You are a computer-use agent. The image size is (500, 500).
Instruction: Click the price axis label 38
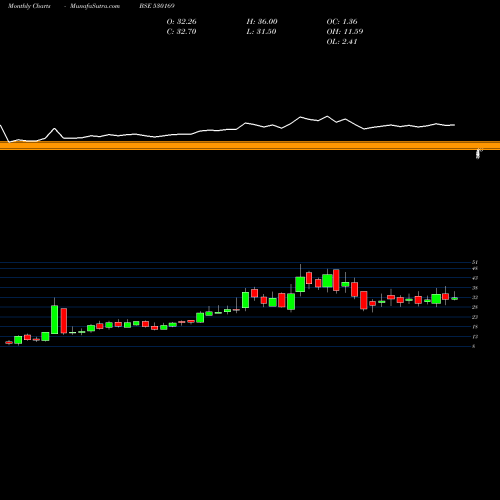click(475, 288)
